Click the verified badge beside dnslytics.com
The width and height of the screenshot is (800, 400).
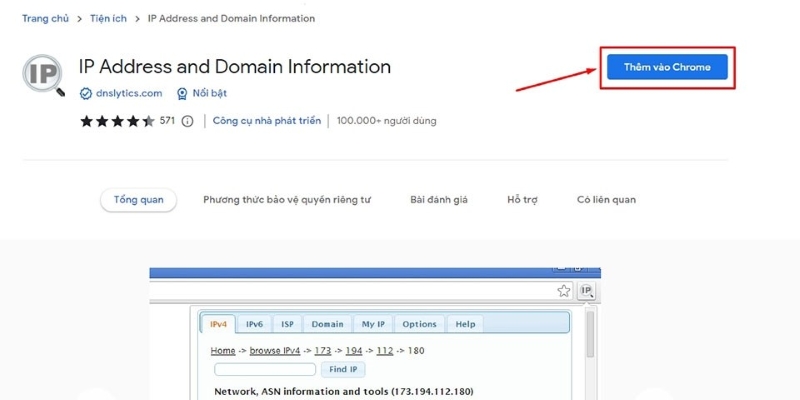[x=86, y=93]
